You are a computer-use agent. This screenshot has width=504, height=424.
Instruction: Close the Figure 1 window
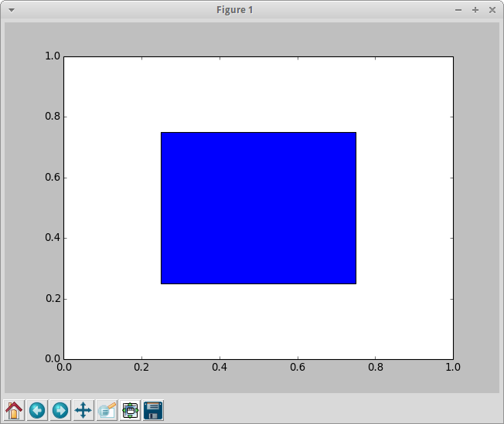492,10
